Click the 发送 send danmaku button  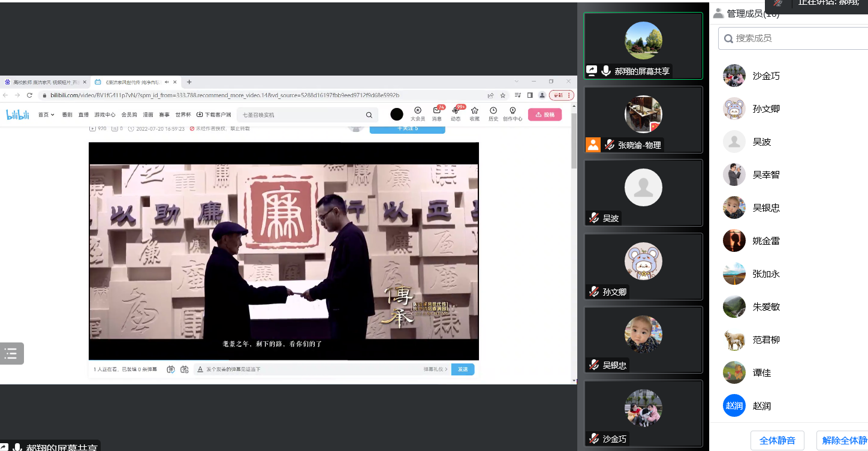pyautogui.click(x=463, y=369)
